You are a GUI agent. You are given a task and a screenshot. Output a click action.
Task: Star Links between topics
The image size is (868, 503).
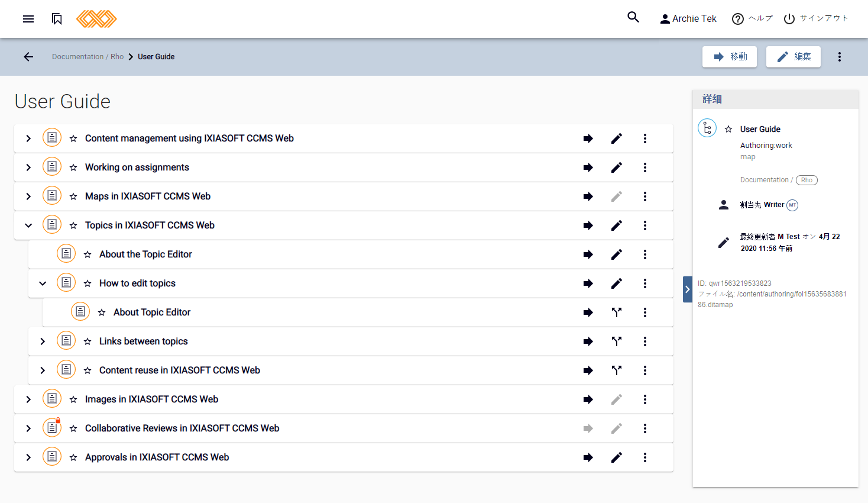(x=88, y=341)
